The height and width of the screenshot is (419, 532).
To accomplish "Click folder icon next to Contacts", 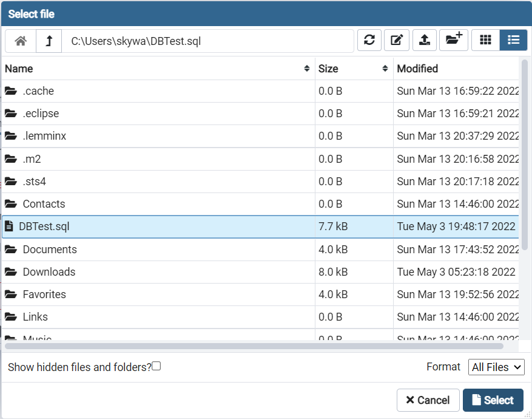I will (x=11, y=203).
